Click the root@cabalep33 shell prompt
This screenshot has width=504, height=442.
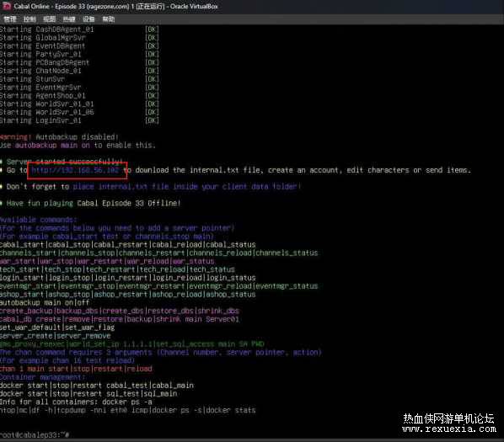point(35,435)
